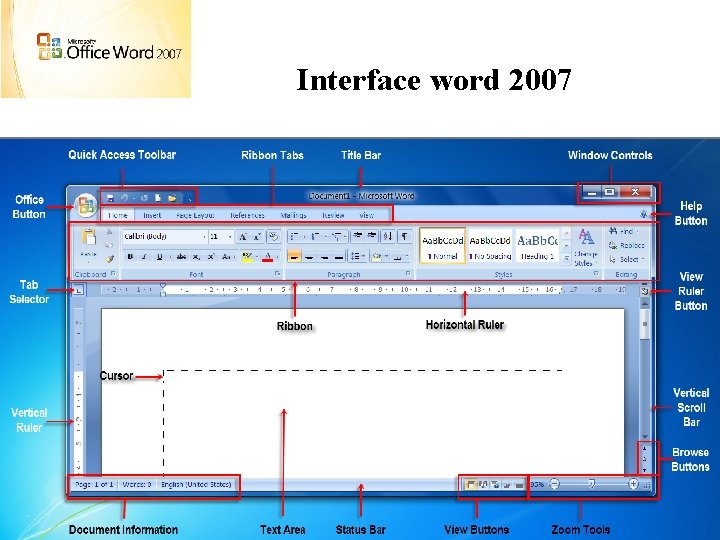Switch to the View ribbon tab
The width and height of the screenshot is (720, 540).
click(366, 215)
